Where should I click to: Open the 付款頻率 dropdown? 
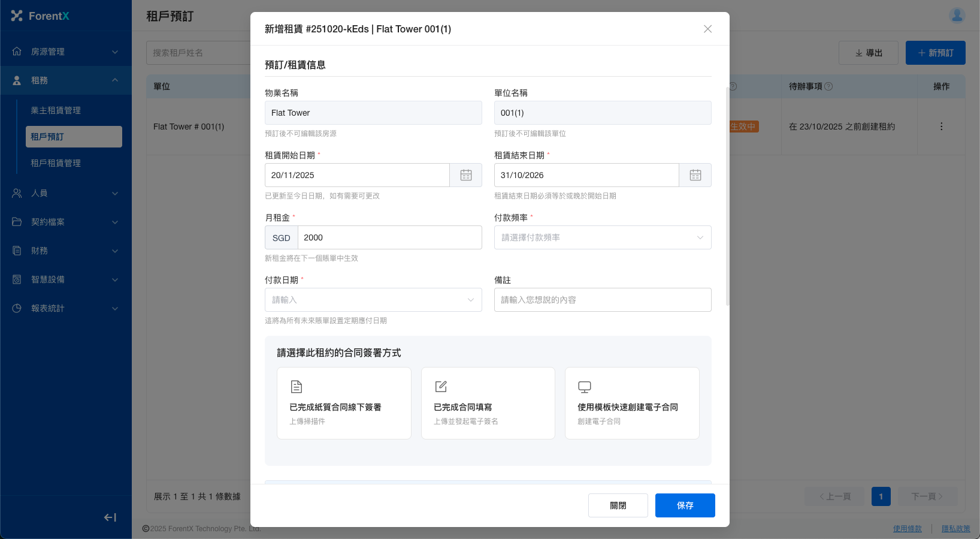(602, 237)
